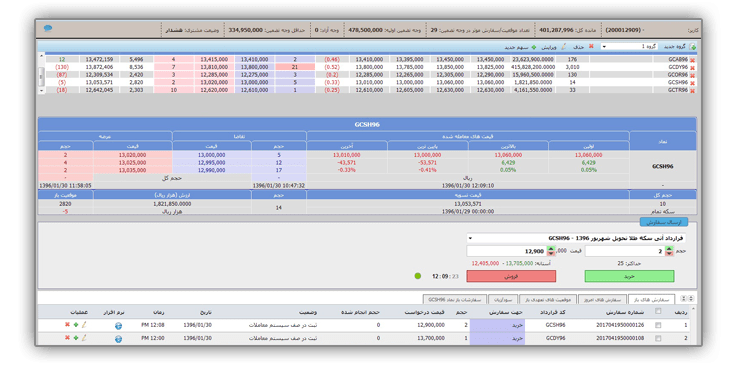Click best ask price 13,020,000 in depth table
Screen dimensions: 737x368
(x=133, y=155)
